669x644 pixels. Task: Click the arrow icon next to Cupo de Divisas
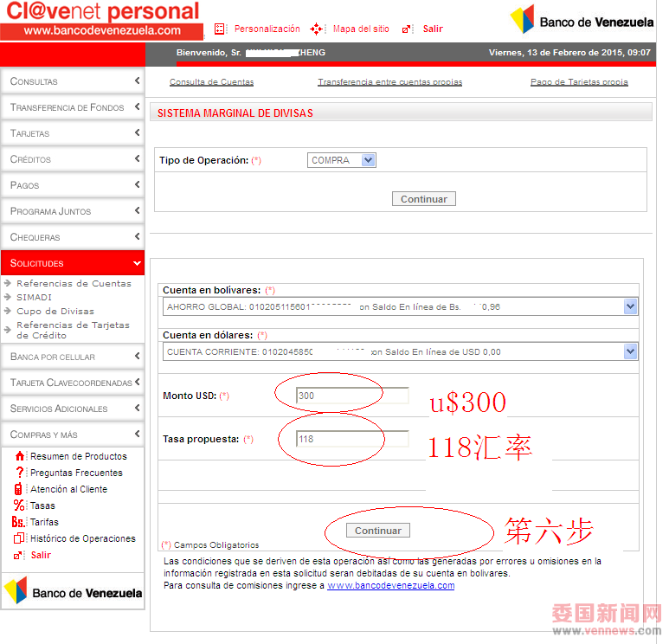tap(7, 311)
